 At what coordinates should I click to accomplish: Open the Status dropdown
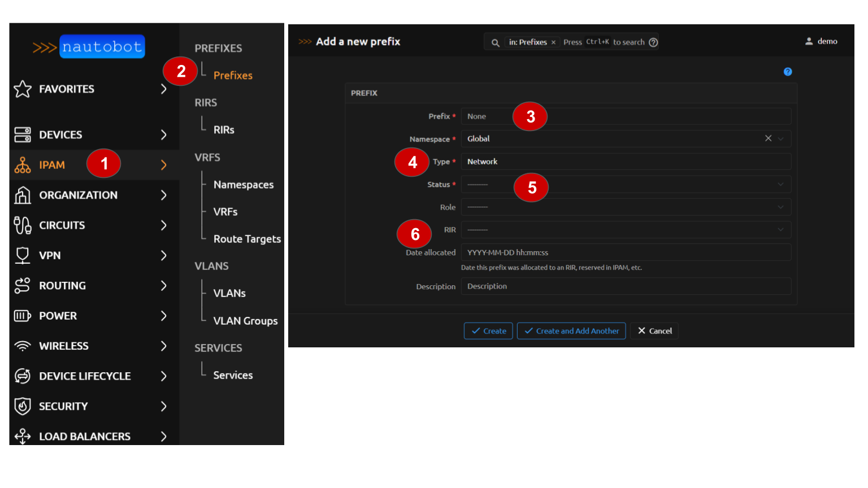point(626,184)
